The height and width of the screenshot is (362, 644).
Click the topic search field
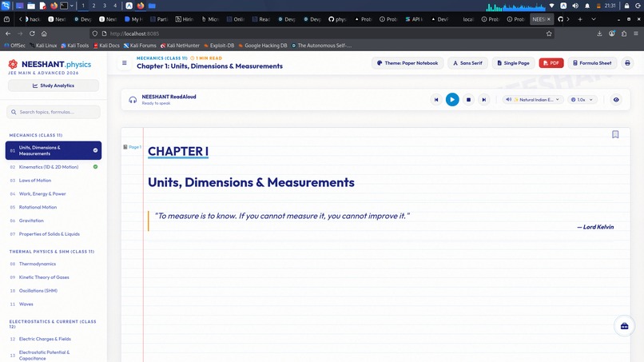[x=54, y=112]
